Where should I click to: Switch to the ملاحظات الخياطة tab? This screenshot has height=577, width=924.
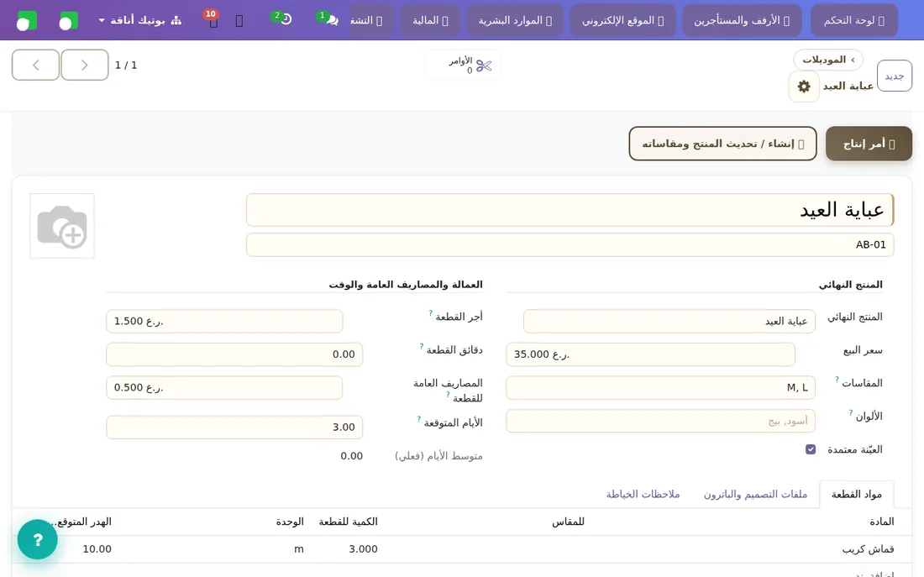pyautogui.click(x=643, y=494)
